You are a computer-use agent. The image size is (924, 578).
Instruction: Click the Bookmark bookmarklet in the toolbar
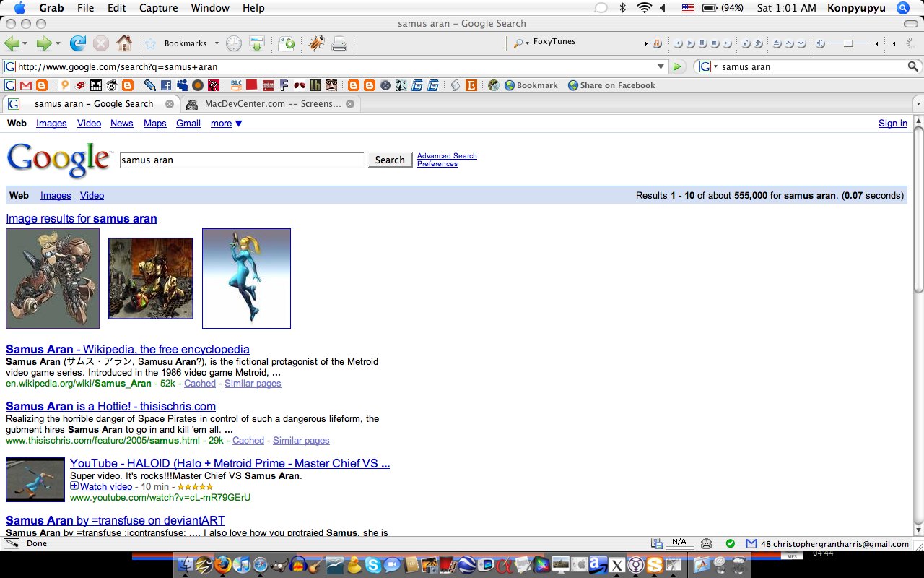531,85
